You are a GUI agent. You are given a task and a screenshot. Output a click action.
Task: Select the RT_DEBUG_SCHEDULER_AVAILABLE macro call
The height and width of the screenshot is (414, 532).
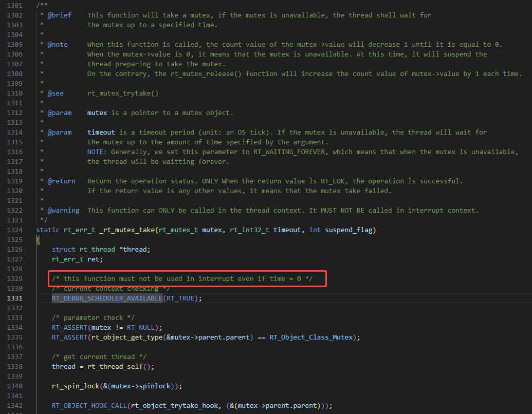pyautogui.click(x=107, y=298)
